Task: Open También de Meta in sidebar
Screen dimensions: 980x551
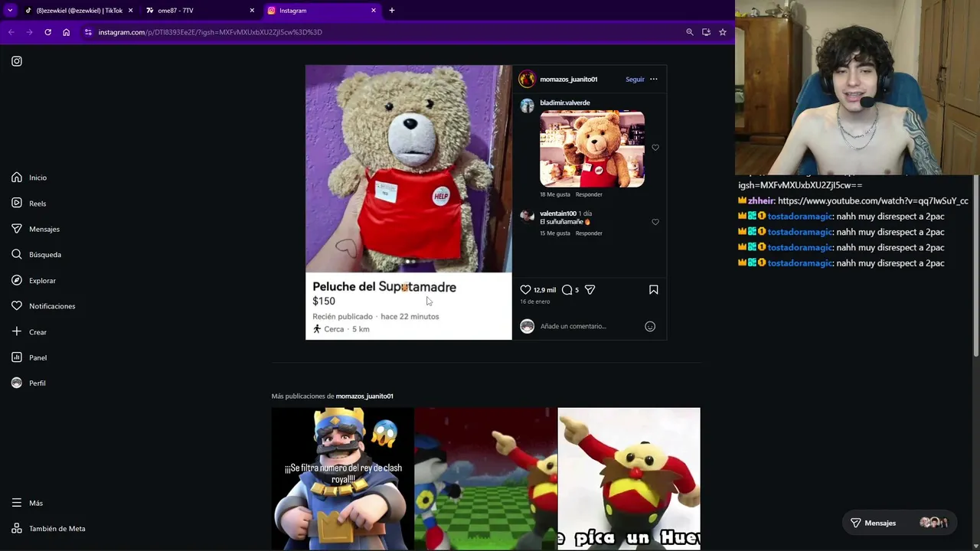Action: pos(48,529)
